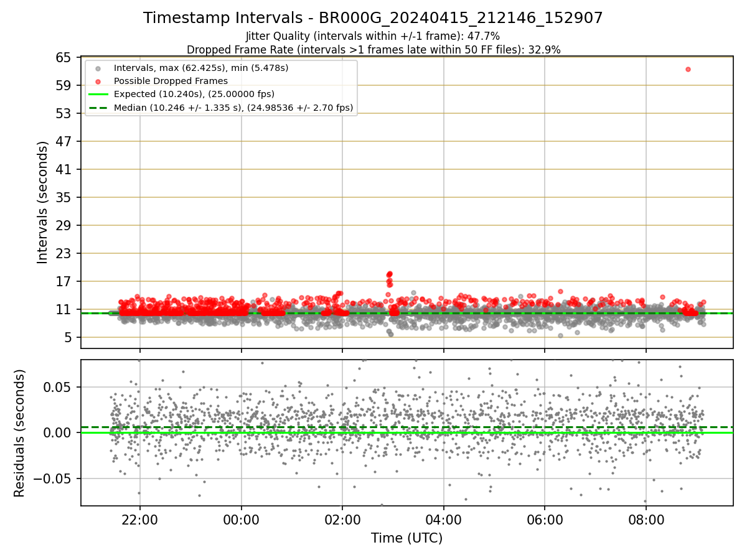Click legend entry Intervals max 62.425s
This screenshot has width=747, height=560.
click(x=201, y=67)
